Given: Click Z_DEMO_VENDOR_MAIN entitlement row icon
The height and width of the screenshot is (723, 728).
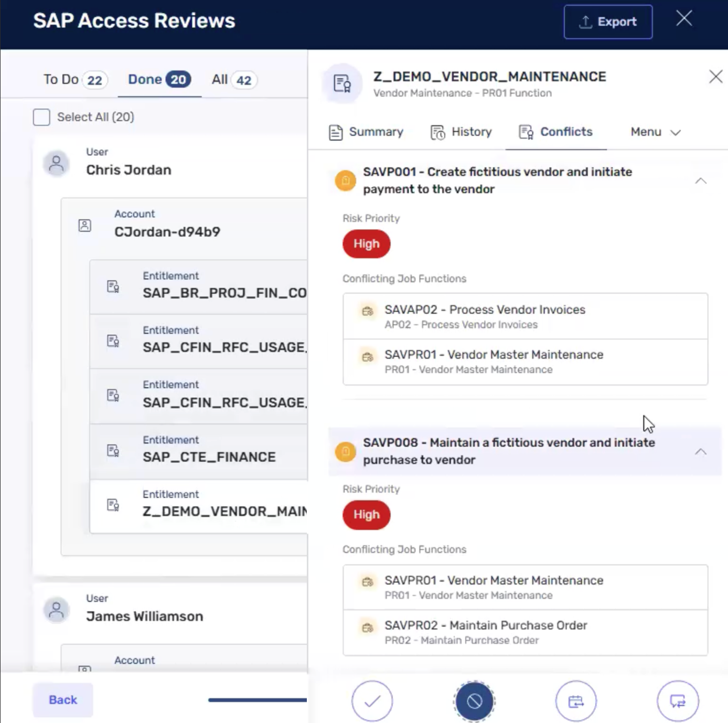Looking at the screenshot, I should pyautogui.click(x=113, y=505).
